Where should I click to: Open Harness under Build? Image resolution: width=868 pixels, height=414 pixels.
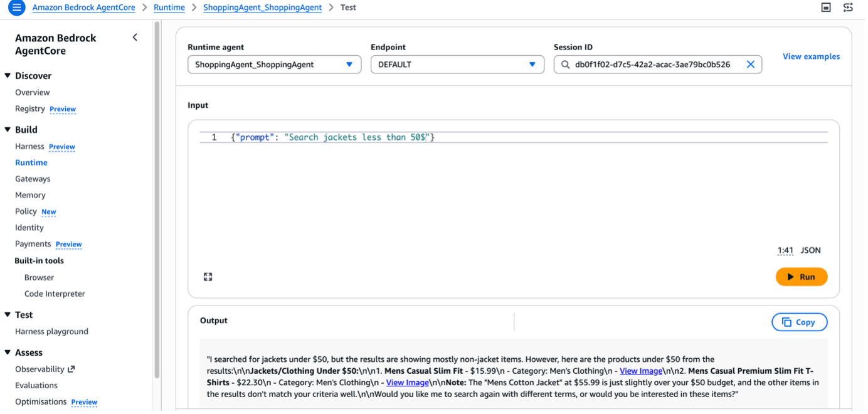pos(29,146)
